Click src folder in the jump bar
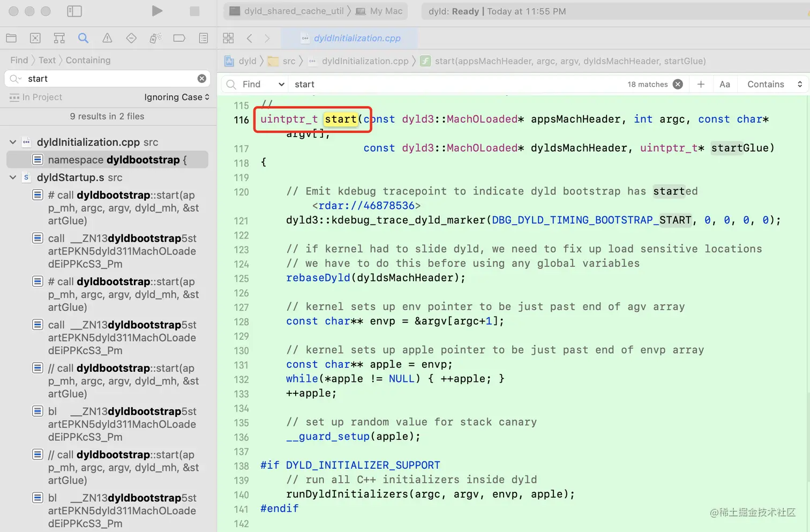 pyautogui.click(x=282, y=61)
